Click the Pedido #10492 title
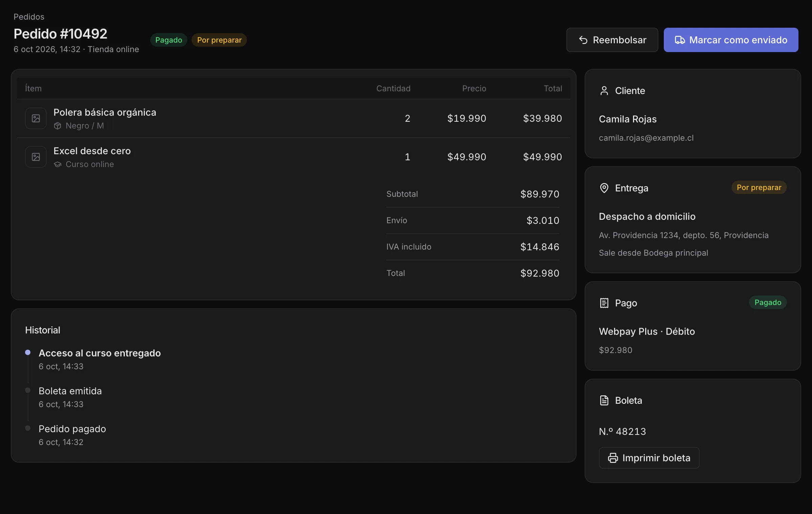Image resolution: width=812 pixels, height=514 pixels. pyautogui.click(x=60, y=34)
